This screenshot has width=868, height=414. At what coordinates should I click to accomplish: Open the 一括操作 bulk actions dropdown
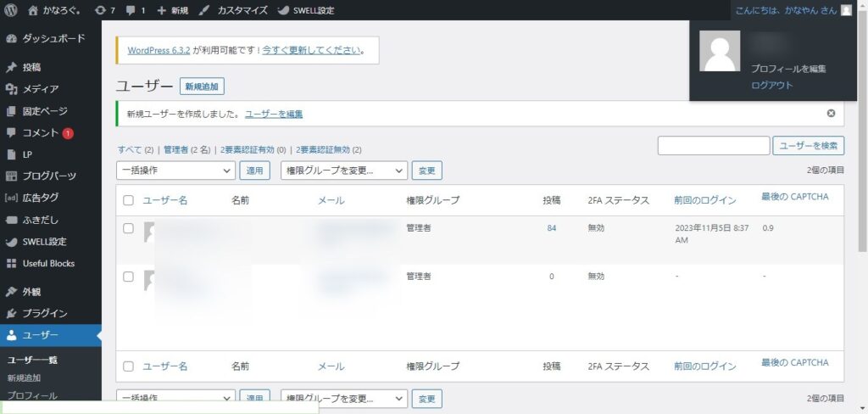[x=175, y=171]
